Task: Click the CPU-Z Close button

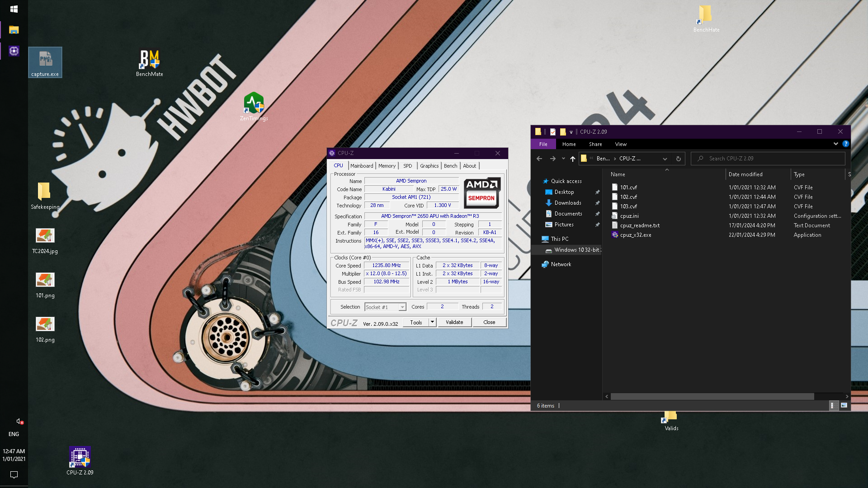Action: 489,322
